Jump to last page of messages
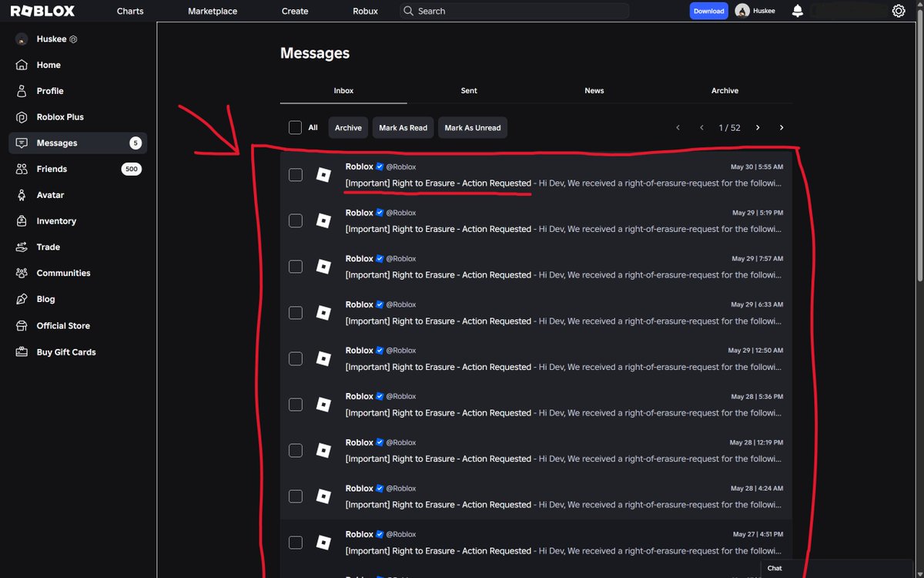 point(782,128)
